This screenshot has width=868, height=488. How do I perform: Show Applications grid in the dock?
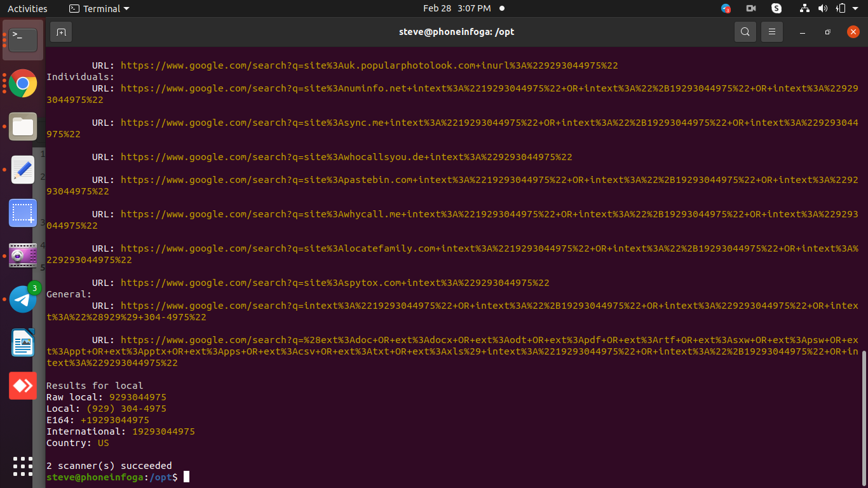click(x=23, y=466)
